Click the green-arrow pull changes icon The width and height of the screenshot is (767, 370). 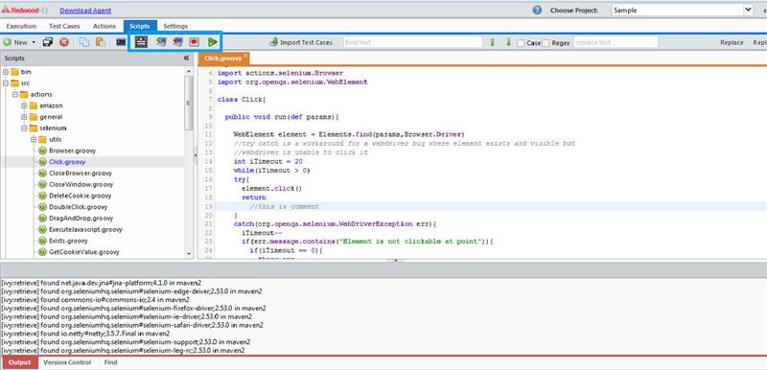[161, 42]
